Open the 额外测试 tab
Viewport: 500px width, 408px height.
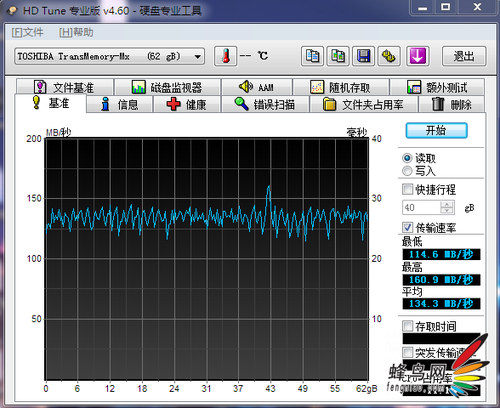coord(437,87)
